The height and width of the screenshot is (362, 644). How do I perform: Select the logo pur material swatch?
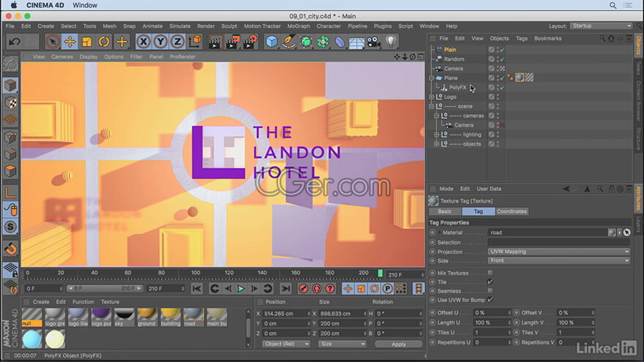[101, 317]
